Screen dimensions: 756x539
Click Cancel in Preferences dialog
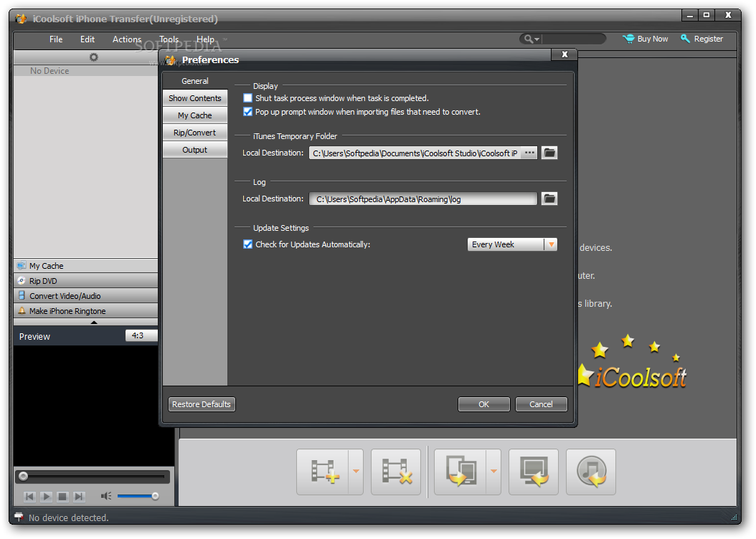pyautogui.click(x=541, y=404)
